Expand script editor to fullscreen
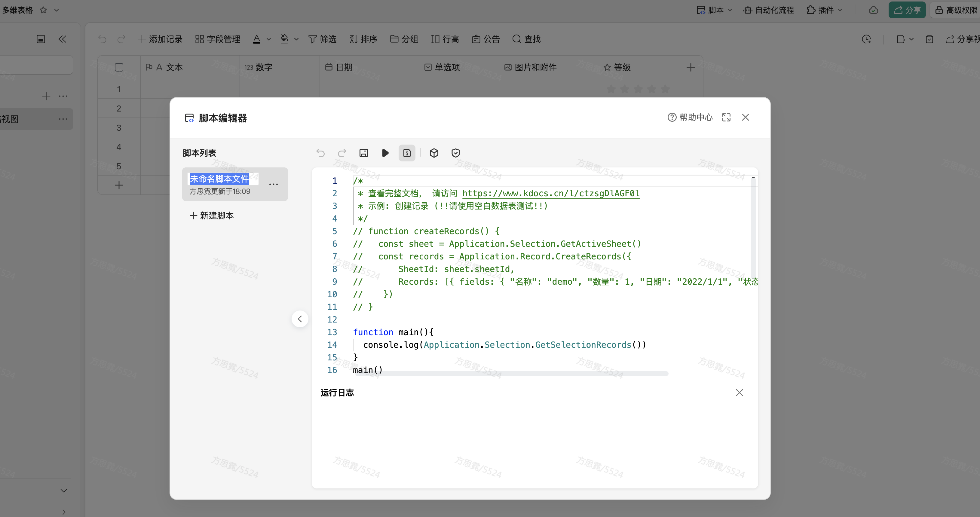This screenshot has height=517, width=980. [726, 117]
